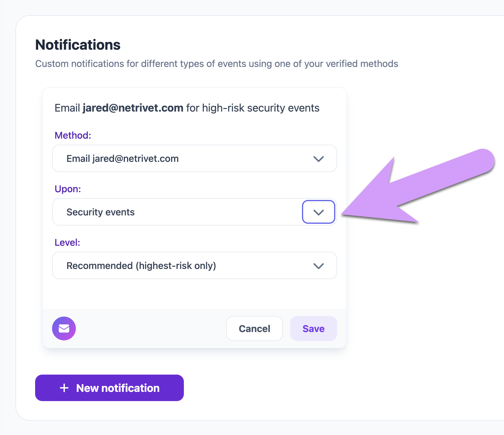Click the "Upon:" field label
Screen dimensions: 504x435
[68, 189]
